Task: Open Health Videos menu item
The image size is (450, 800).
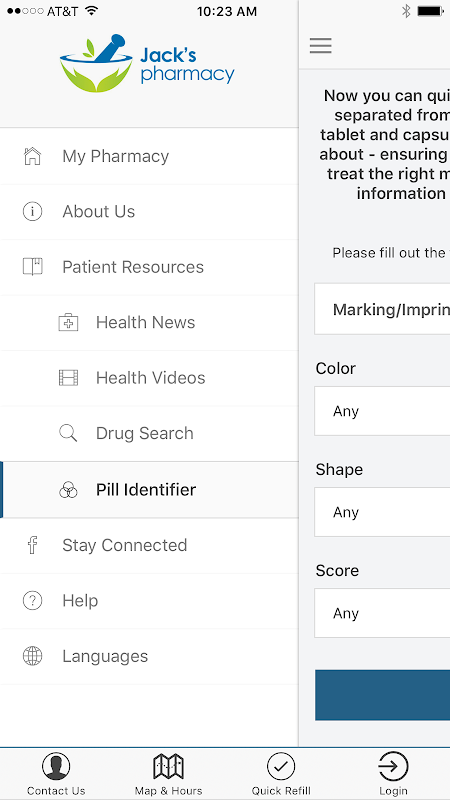Action: [149, 378]
